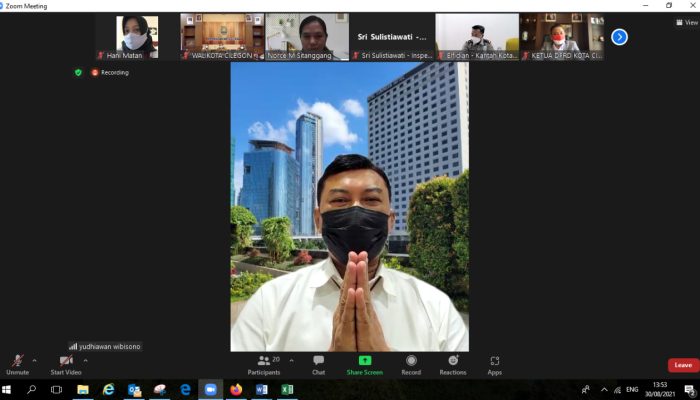700x400 pixels.
Task: Open the Reactions menu
Action: pos(453,364)
